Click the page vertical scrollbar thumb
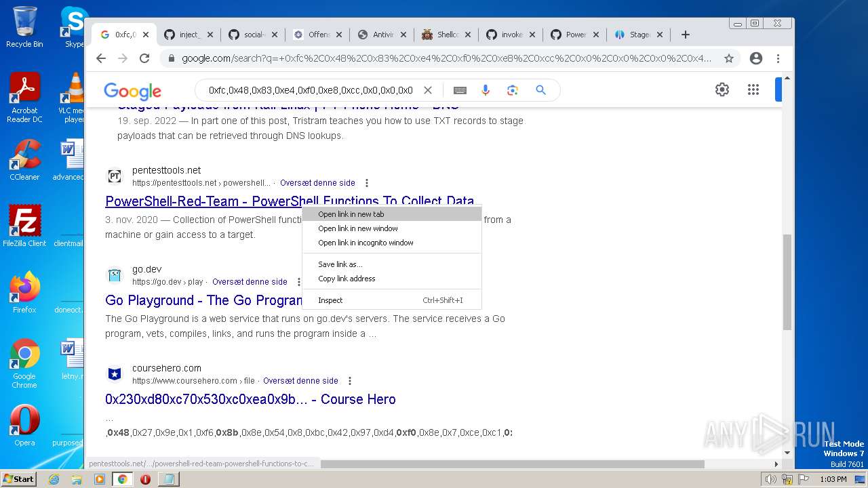The width and height of the screenshot is (868, 488). [x=787, y=282]
